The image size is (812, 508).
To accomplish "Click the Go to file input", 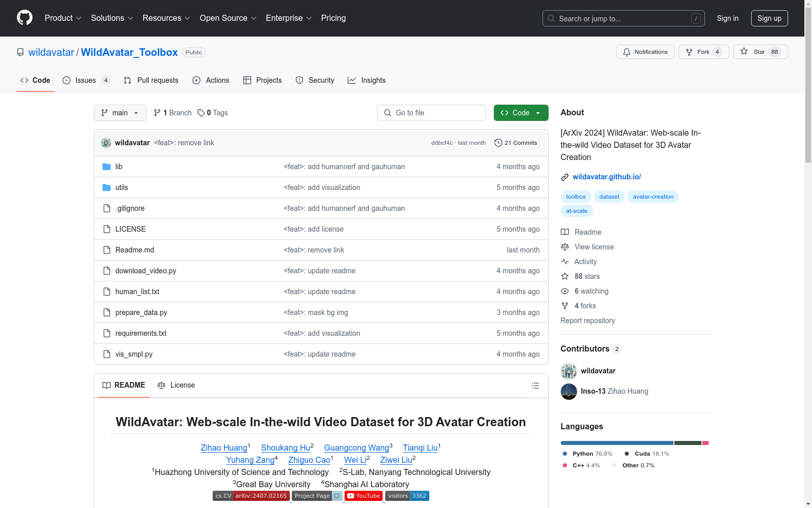I will [431, 113].
